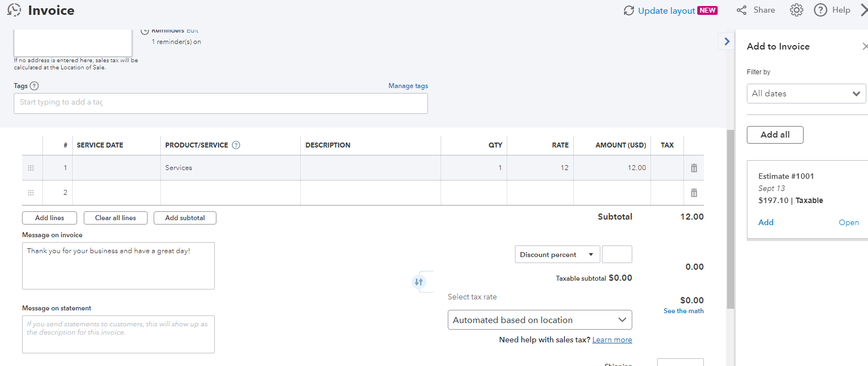Viewport: 868px width, 366px height.
Task: Open the tax rate selector dropdown
Action: [539, 320]
